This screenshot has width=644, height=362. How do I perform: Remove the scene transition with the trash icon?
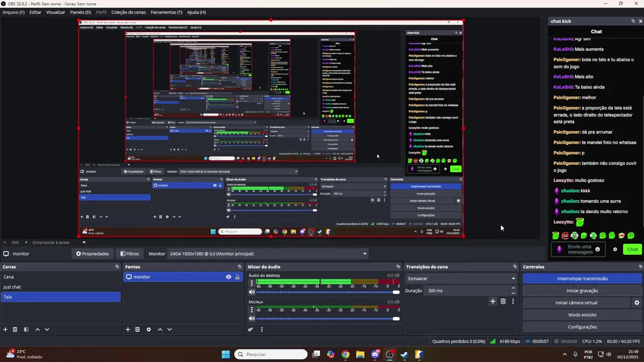(503, 301)
